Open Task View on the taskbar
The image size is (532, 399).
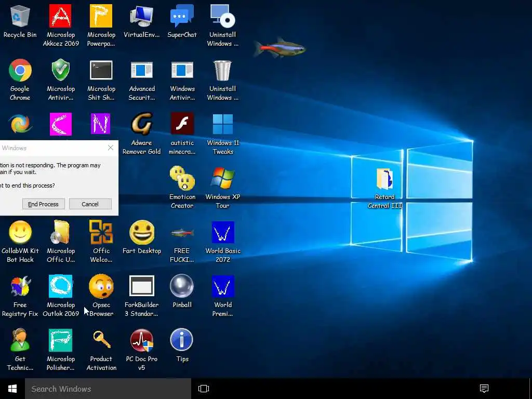click(204, 389)
